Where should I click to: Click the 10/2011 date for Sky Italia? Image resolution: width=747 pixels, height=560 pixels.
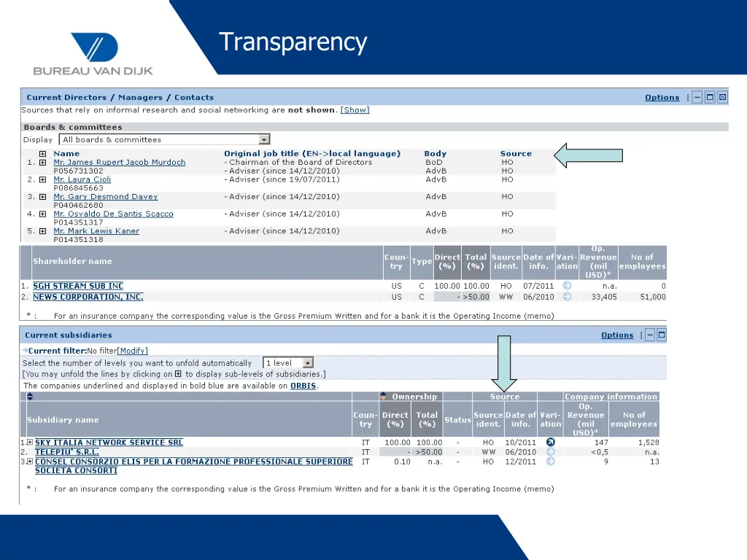tap(520, 443)
